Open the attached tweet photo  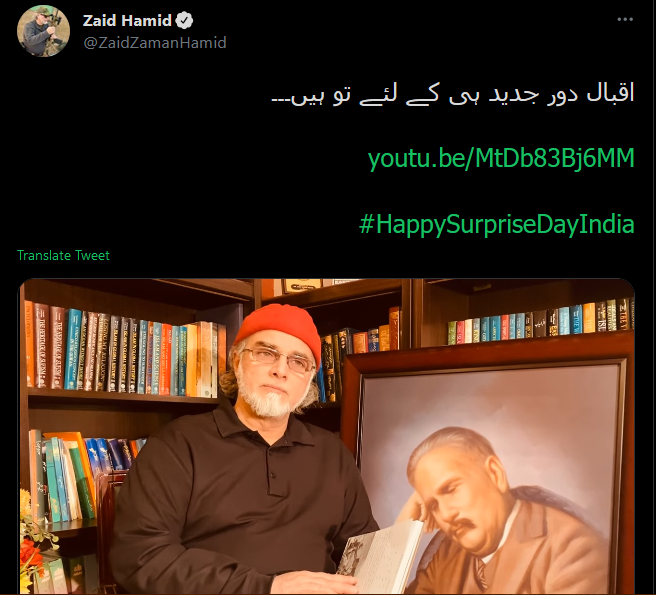(327, 436)
